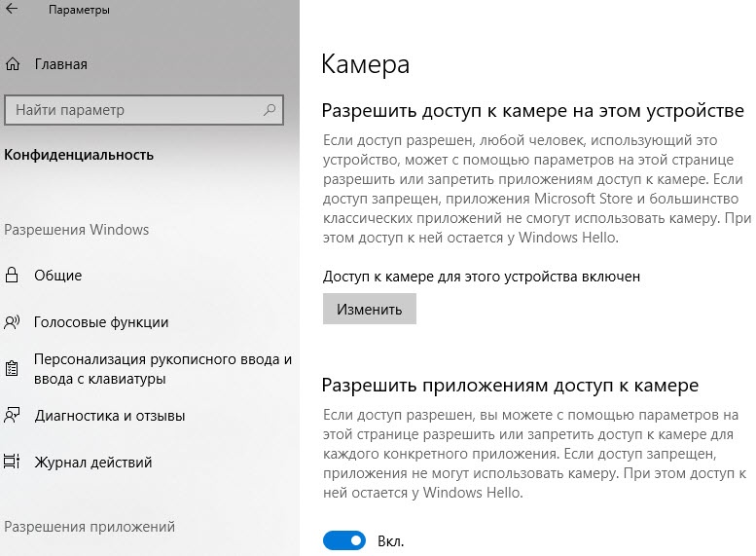Image resolution: width=756 pixels, height=556 pixels.
Task: Click the back arrow in the title bar
Action: pos(13,11)
